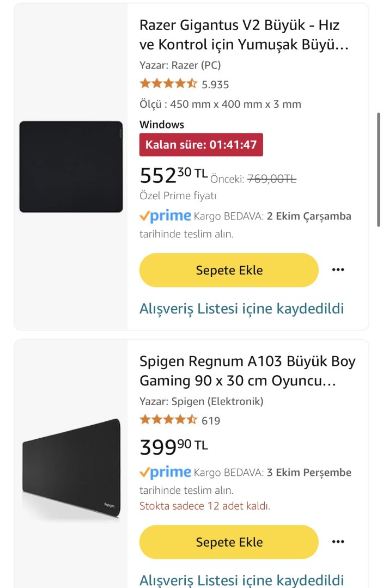Click the 'Kalan süre' deal timer badge

point(201,145)
